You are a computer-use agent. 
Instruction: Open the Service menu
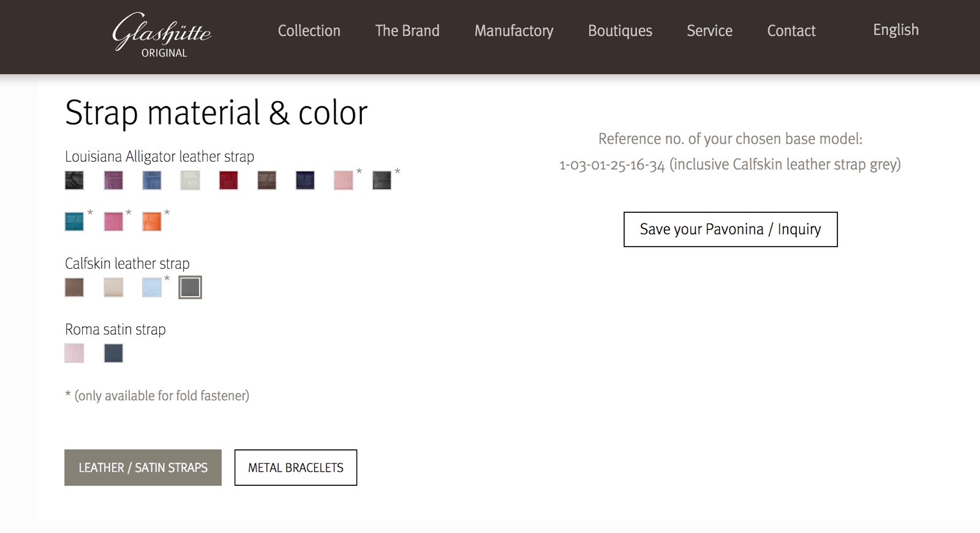coord(709,31)
